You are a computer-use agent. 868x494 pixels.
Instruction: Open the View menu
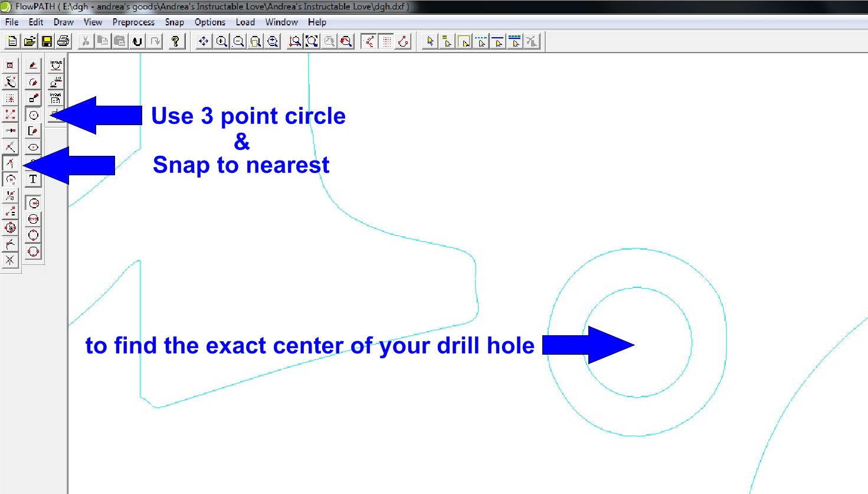point(93,22)
